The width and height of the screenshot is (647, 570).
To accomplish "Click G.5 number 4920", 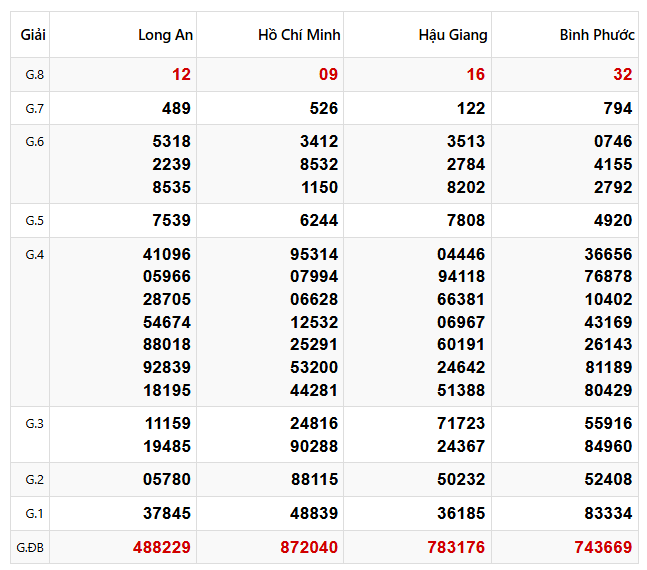I will (x=613, y=220).
